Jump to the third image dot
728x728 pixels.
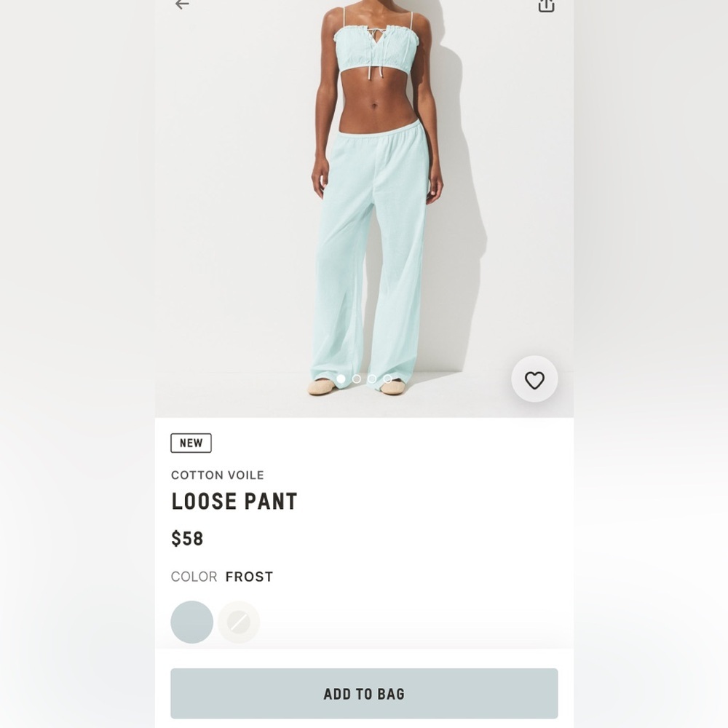coord(372,379)
